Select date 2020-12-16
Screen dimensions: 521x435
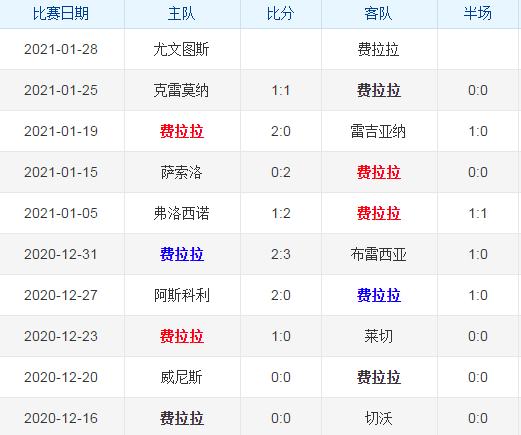[61, 418]
